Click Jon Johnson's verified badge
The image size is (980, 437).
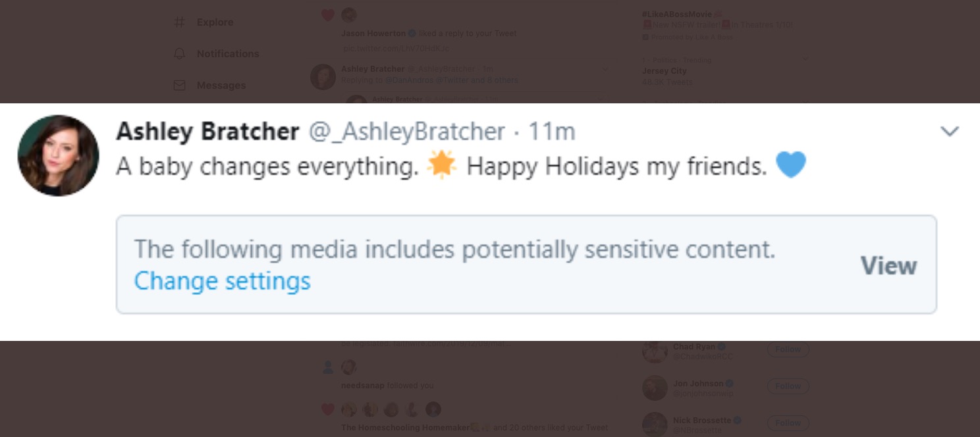point(731,383)
